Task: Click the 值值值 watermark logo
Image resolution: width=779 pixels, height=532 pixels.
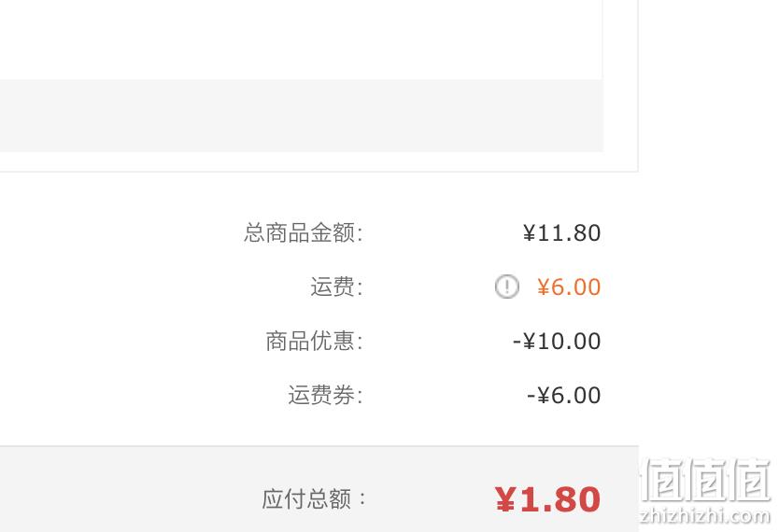Action: coord(705,480)
